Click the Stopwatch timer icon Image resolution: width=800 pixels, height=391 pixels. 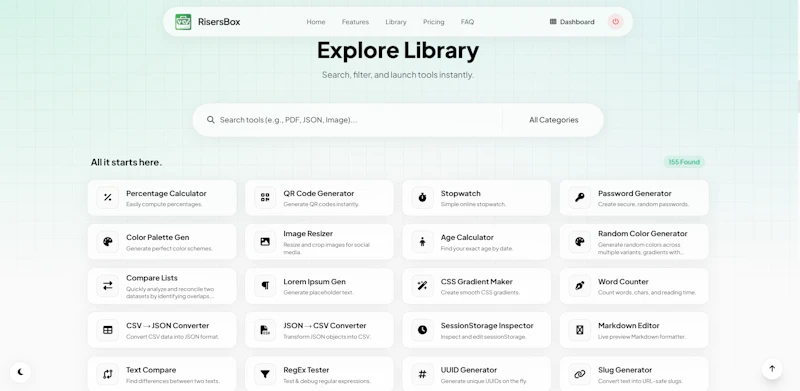[422, 198]
